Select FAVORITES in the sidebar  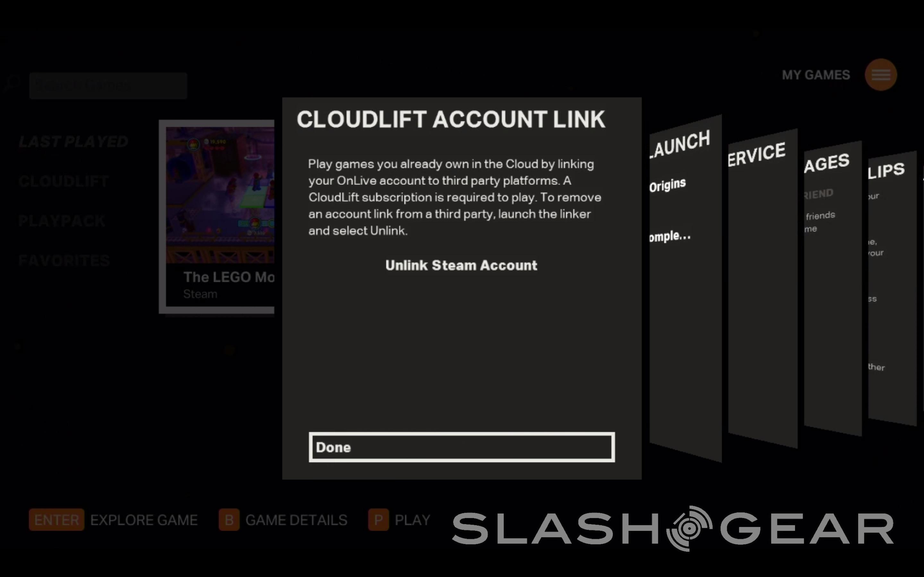click(64, 261)
